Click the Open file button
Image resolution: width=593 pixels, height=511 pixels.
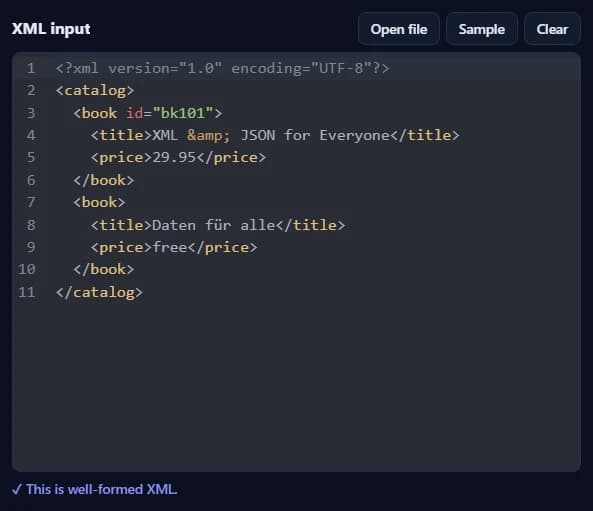399,29
